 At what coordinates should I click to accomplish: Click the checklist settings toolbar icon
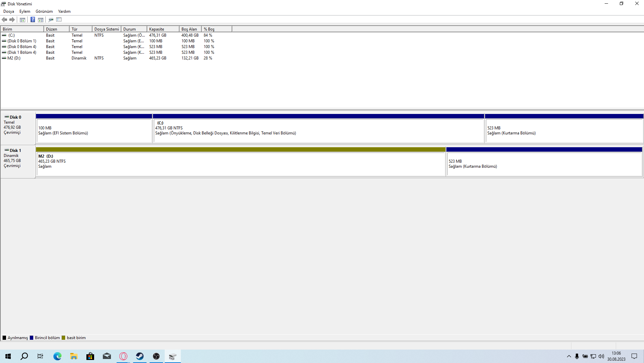pos(59,20)
